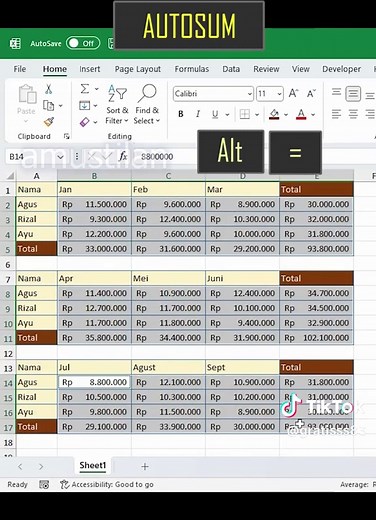Expand the Copy options arrow
The width and height of the screenshot is (376, 520).
click(x=61, y=106)
